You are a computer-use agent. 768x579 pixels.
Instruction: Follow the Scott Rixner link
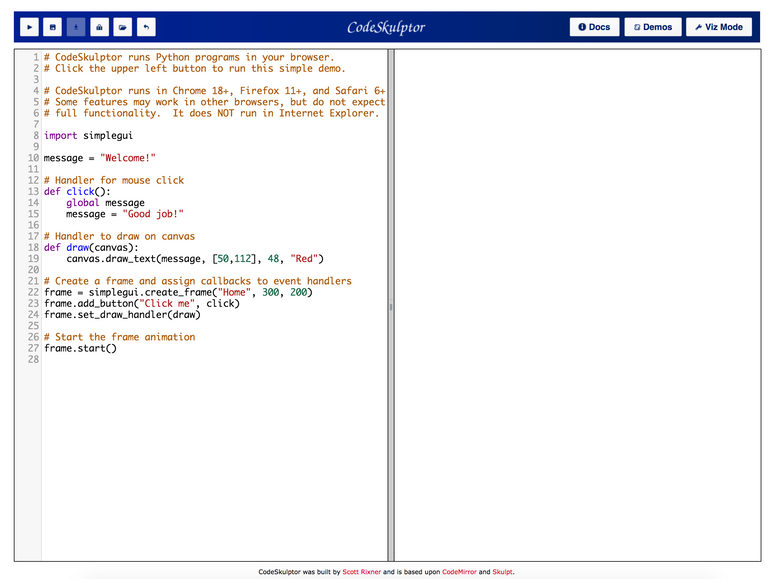361,572
